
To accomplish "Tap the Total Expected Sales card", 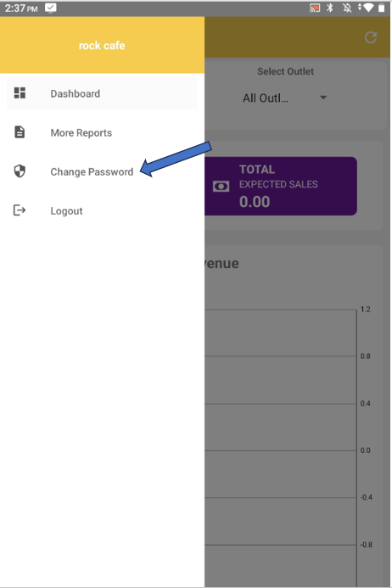I will (281, 186).
